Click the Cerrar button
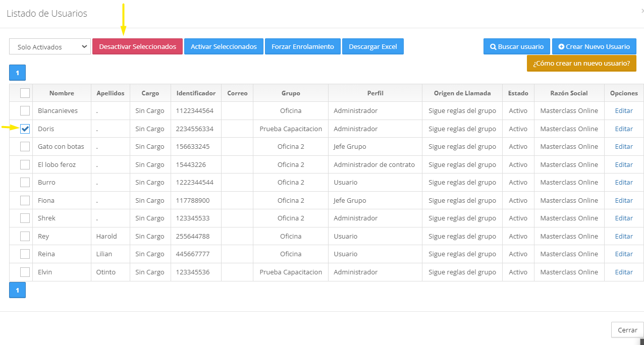644x345 pixels. (627, 330)
